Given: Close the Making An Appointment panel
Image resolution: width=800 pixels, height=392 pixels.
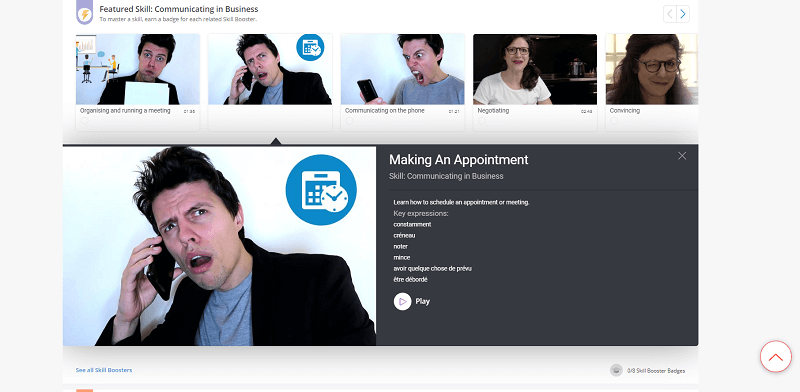Looking at the screenshot, I should point(682,156).
